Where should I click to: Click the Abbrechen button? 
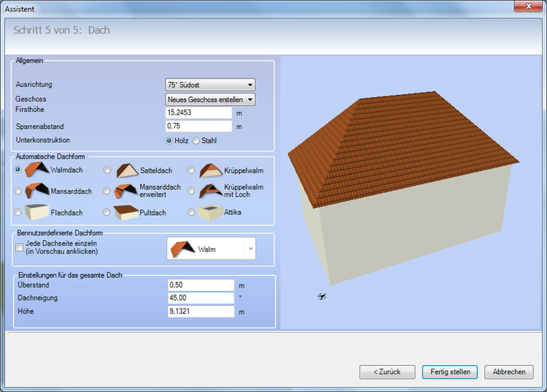pyautogui.click(x=509, y=372)
